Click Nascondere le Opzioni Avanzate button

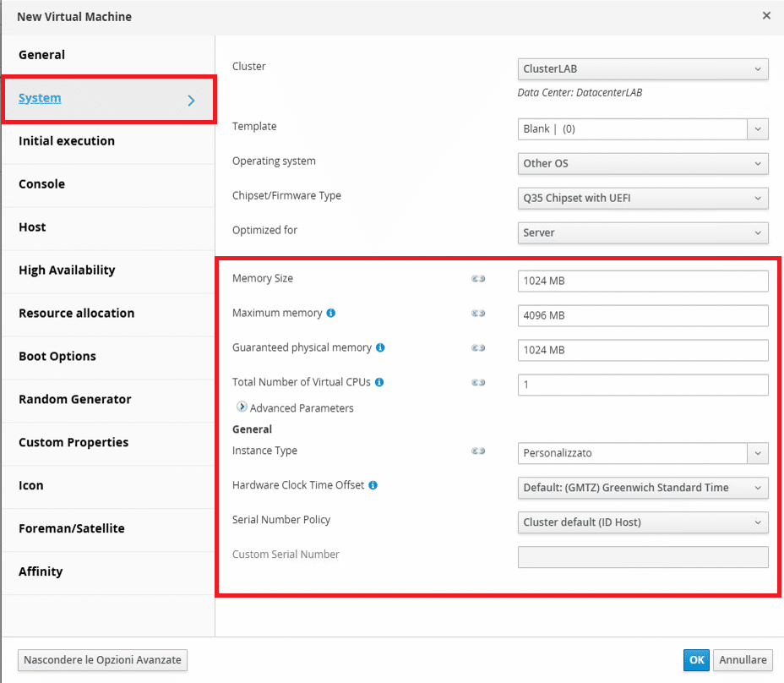point(102,660)
